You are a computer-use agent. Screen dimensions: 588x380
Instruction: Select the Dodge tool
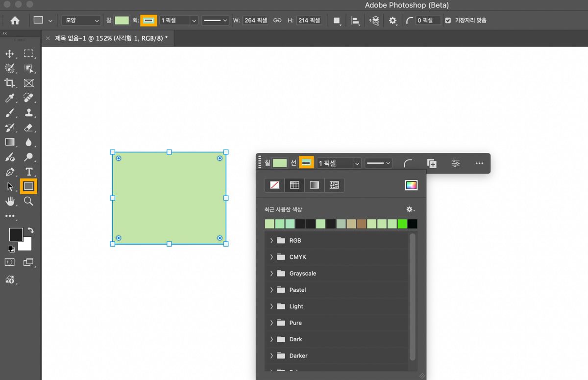point(29,157)
